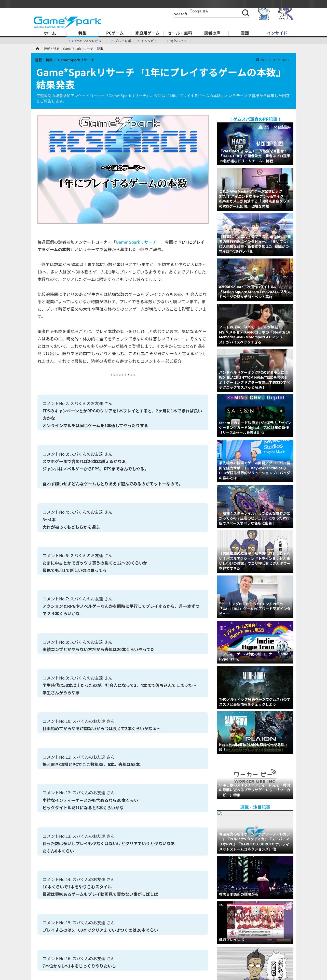
Task: Open the Keywords Studios article
Action: tap(255, 461)
